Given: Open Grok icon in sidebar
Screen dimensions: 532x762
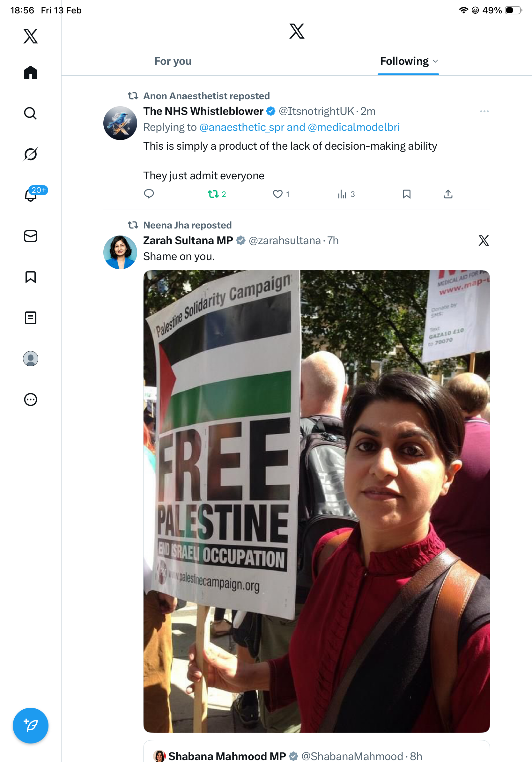Looking at the screenshot, I should (x=31, y=154).
